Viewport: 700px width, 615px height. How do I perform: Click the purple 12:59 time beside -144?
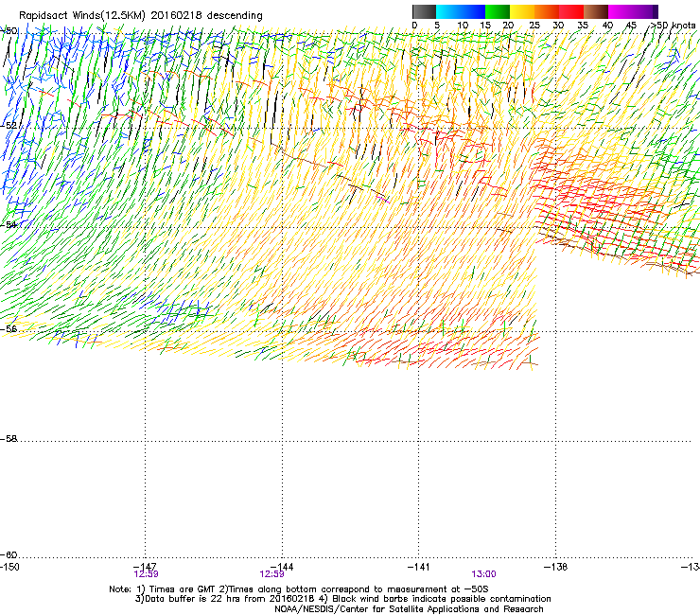(x=271, y=574)
